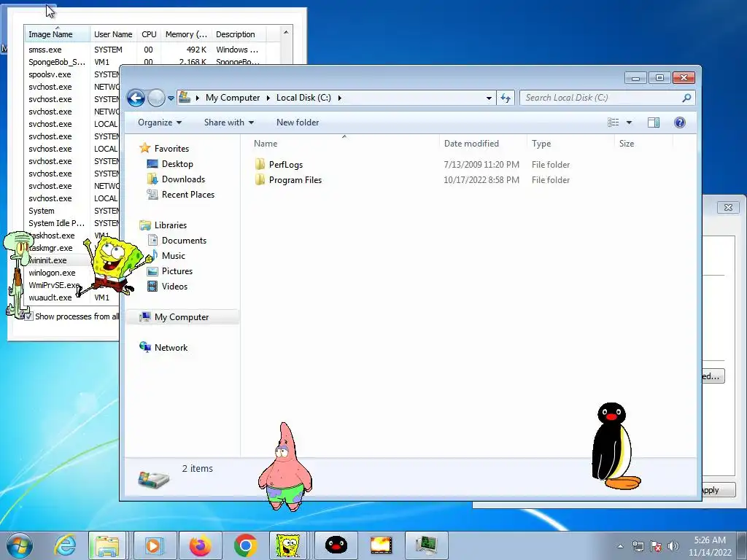This screenshot has height=560, width=747.
Task: Click the volume speaker tray icon
Action: [x=673, y=546]
